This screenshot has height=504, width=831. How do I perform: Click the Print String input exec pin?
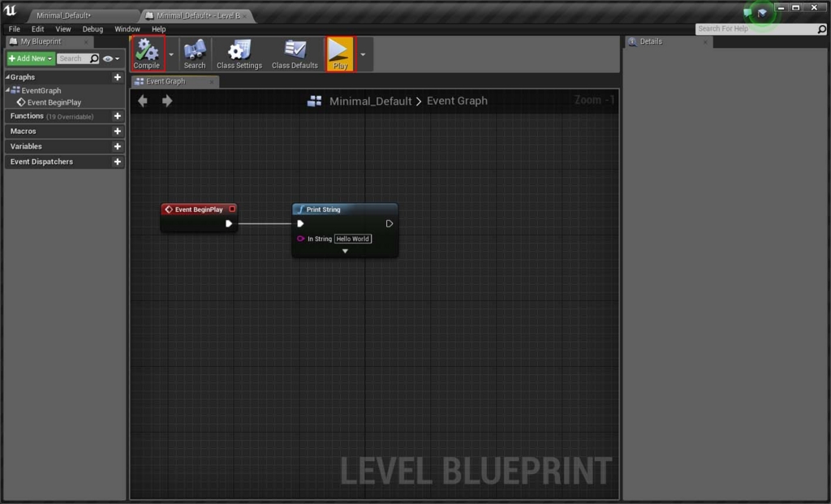pyautogui.click(x=300, y=224)
